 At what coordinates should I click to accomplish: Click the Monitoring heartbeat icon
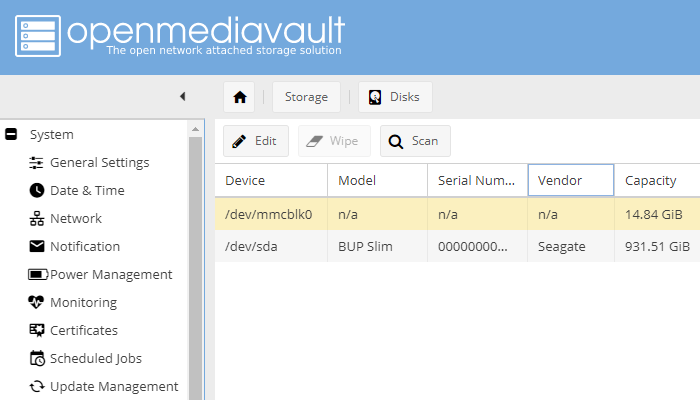[x=36, y=302]
